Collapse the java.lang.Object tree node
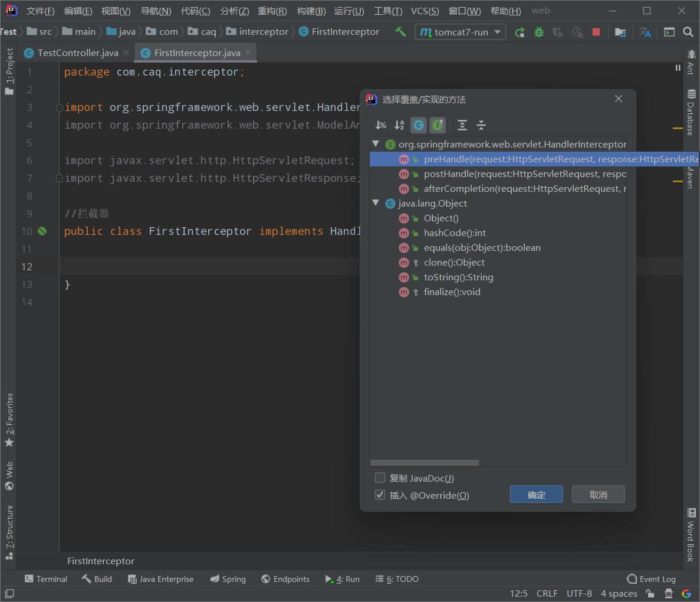This screenshot has width=700, height=602. 376,203
